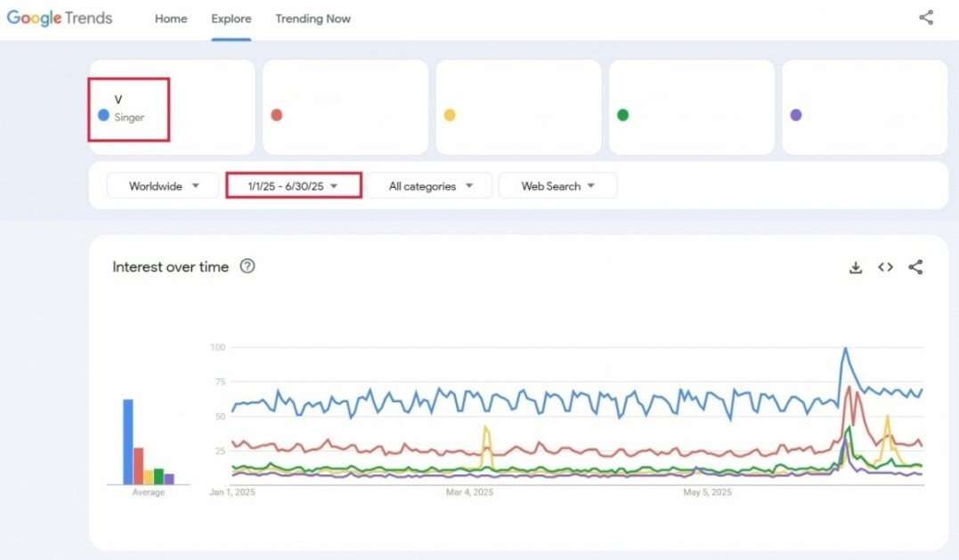The height and width of the screenshot is (560, 959).
Task: Open the 1/1/25 - 6/30/25 date range dropdown
Action: [294, 186]
